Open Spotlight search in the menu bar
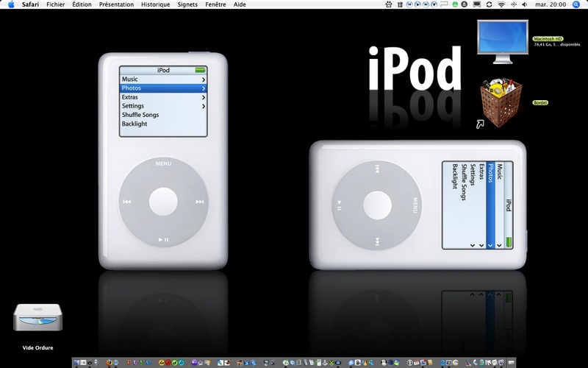Screen dimensions: 588x368 576,4
